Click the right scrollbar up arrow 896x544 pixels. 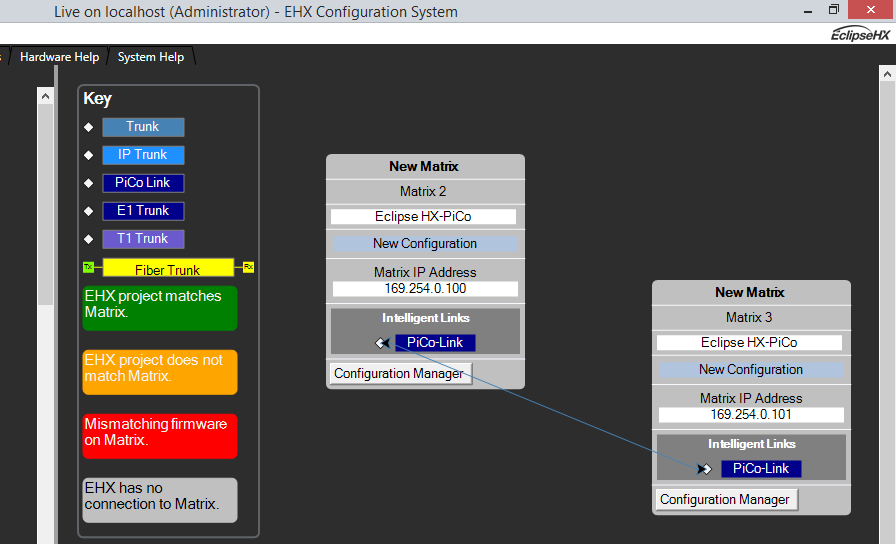[886, 75]
